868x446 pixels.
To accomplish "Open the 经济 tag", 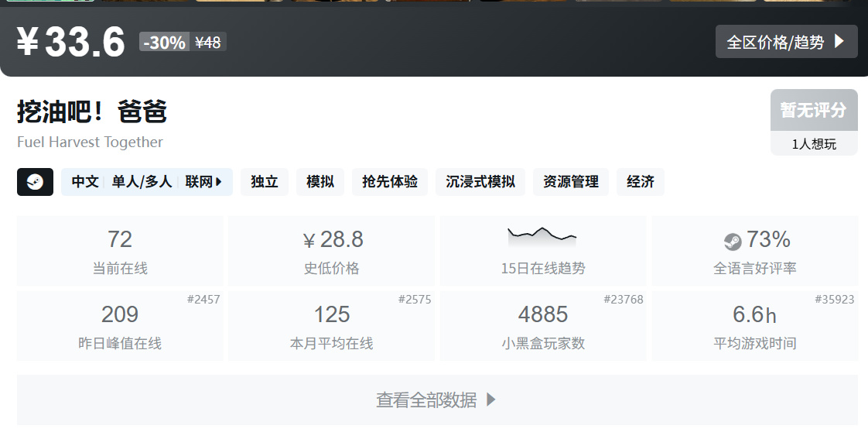I will click(x=641, y=182).
